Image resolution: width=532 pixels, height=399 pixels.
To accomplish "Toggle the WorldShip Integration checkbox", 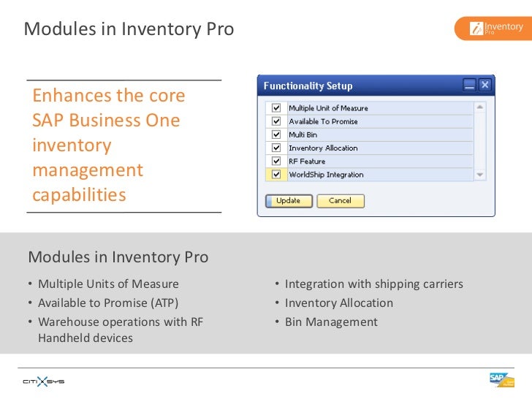I will point(276,175).
